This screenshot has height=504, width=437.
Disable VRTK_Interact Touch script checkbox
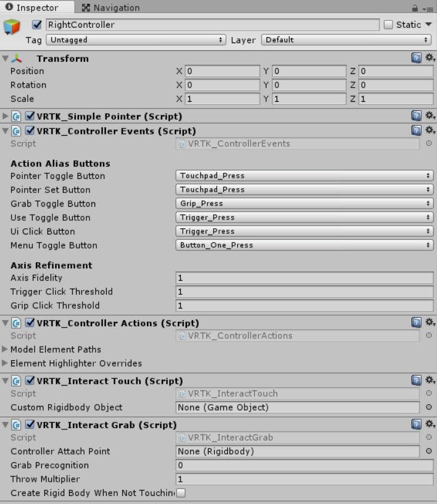(30, 380)
